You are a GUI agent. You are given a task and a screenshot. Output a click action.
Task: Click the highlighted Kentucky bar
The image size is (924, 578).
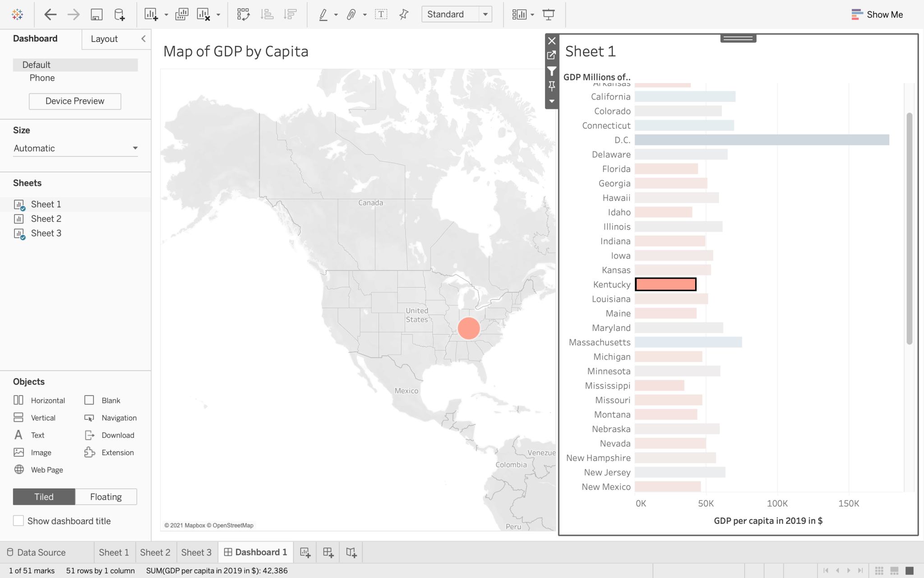click(665, 284)
